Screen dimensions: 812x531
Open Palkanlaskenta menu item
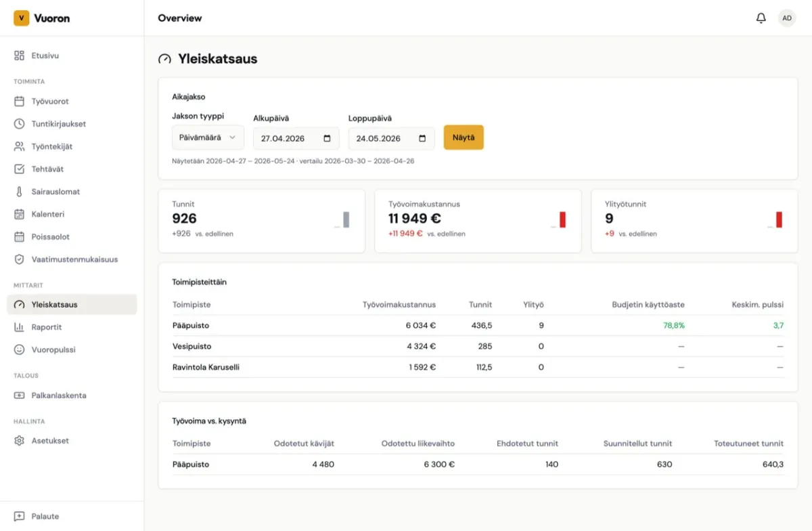pos(72,396)
